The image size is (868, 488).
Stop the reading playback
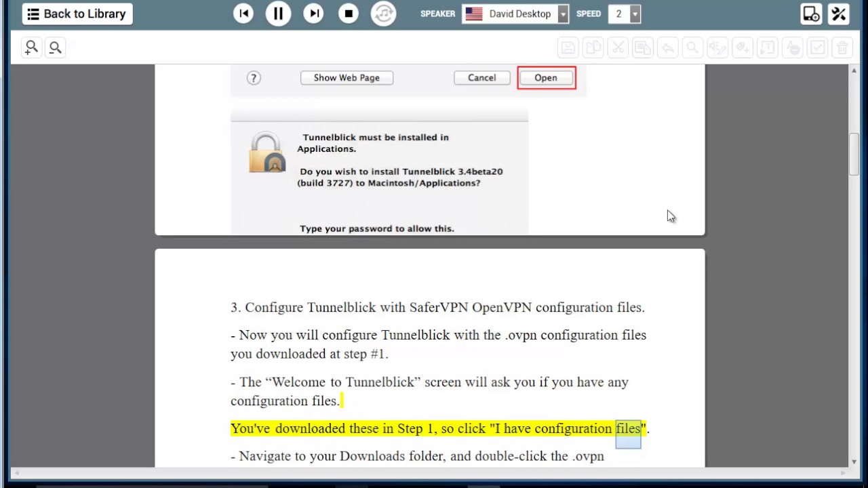[x=349, y=14]
